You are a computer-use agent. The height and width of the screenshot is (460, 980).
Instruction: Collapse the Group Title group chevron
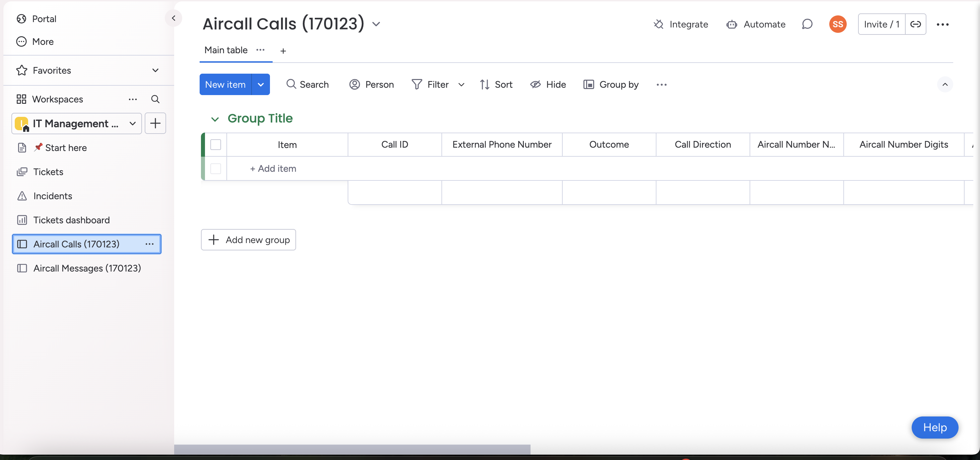215,119
